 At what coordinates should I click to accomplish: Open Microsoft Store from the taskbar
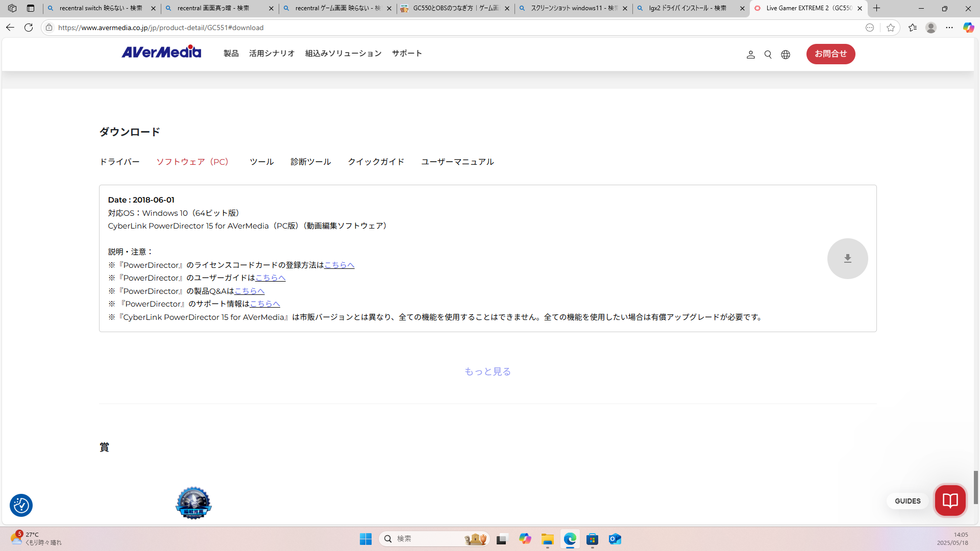pyautogui.click(x=592, y=539)
